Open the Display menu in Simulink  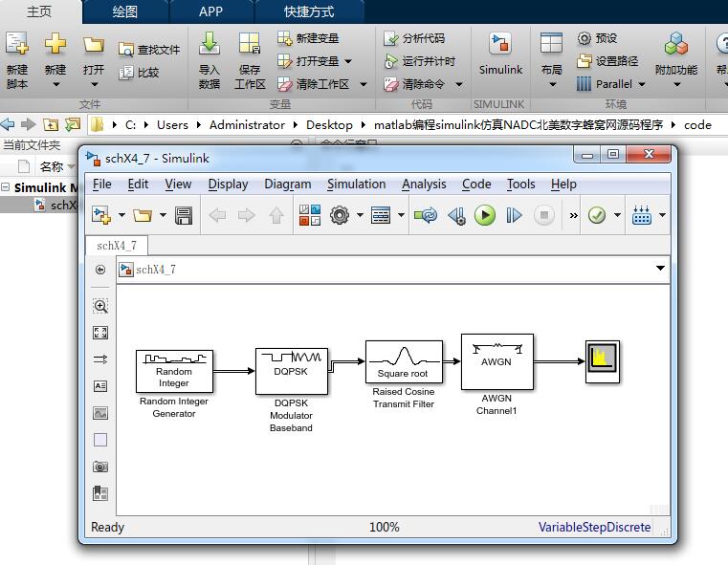click(228, 185)
